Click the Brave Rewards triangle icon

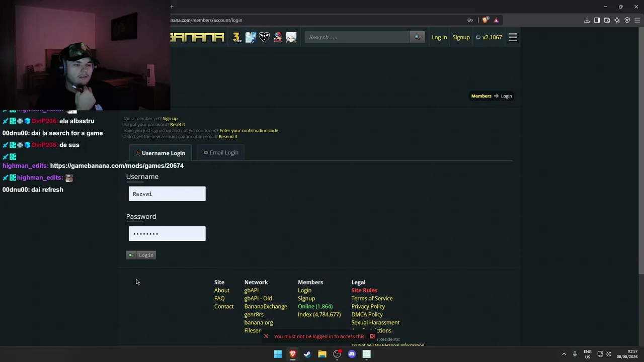tap(496, 20)
